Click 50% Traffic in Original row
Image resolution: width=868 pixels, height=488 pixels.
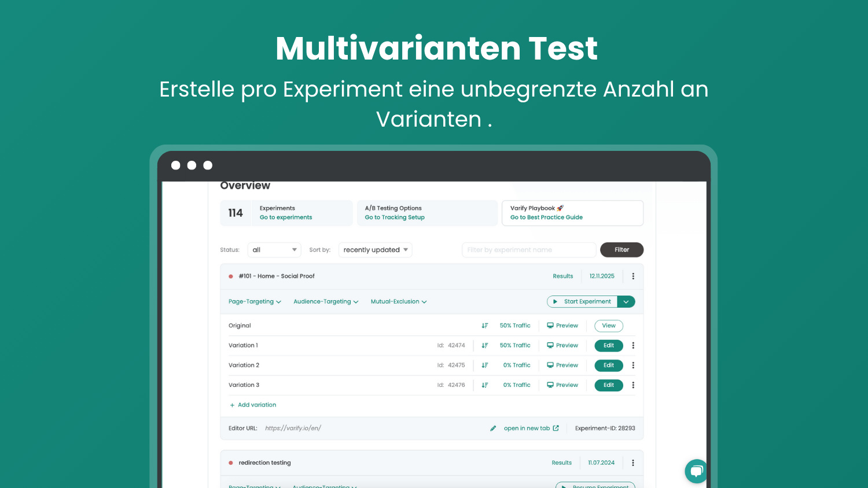coord(515,326)
